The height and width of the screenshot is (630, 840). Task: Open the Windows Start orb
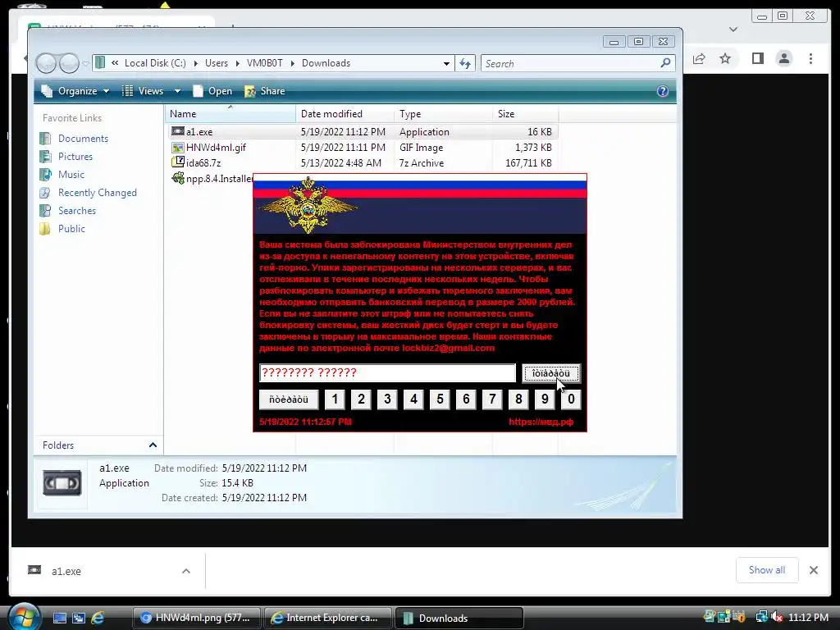click(25, 618)
